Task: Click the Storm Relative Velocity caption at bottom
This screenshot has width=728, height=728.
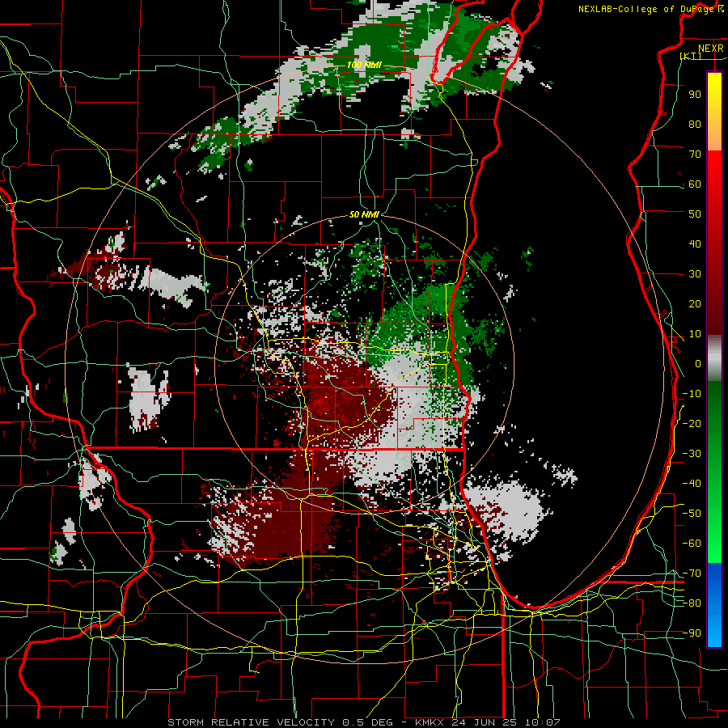Action: pyautogui.click(x=363, y=722)
